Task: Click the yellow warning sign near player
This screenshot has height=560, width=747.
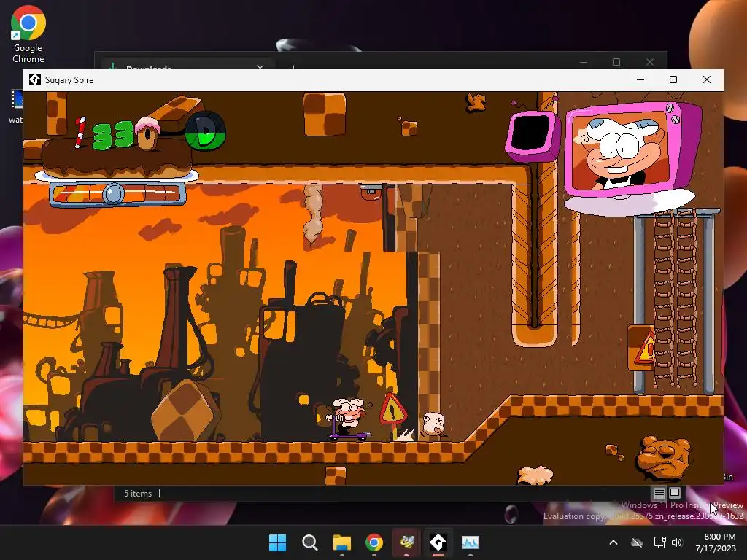Action: pos(392,410)
